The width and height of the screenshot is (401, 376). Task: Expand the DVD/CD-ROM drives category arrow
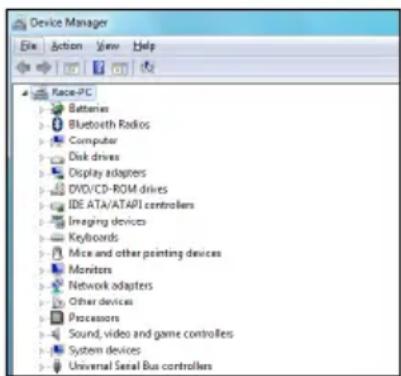(x=41, y=190)
